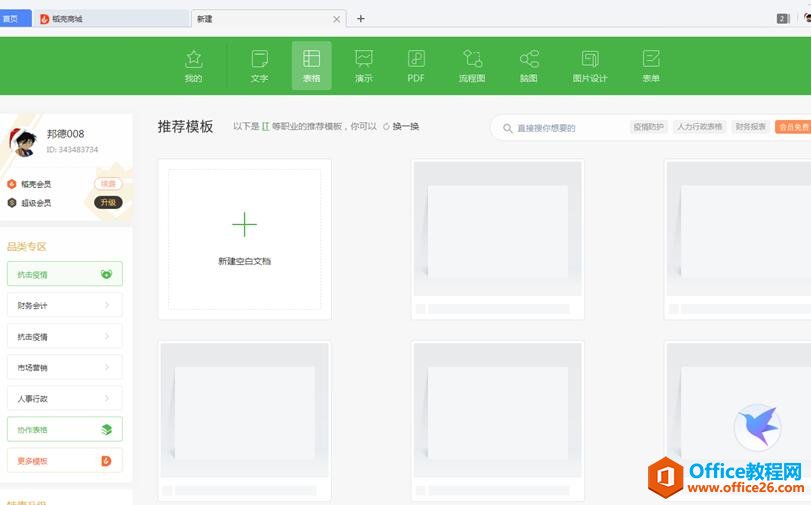Select the 演示 presentation icon
The image size is (811, 505).
(364, 66)
